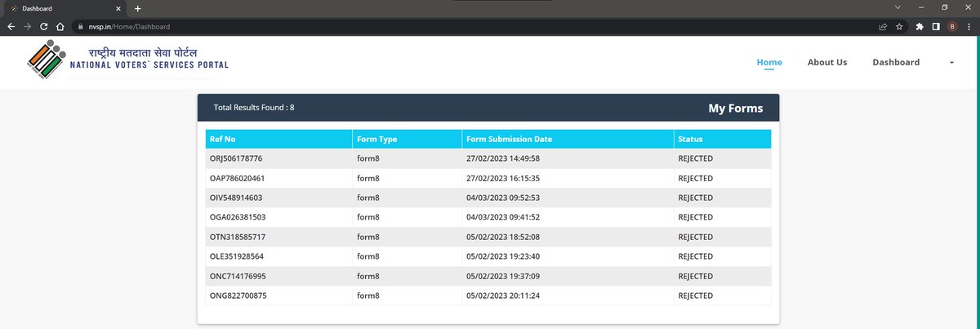Screen dimensions: 980x329
Task: Open Dashboard in site navigation
Action: [896, 62]
